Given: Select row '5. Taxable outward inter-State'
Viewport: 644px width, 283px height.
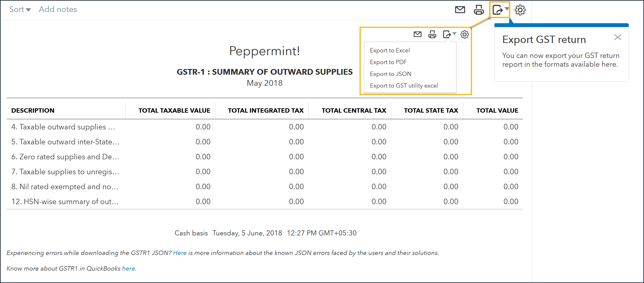Looking at the screenshot, I should pos(265,142).
